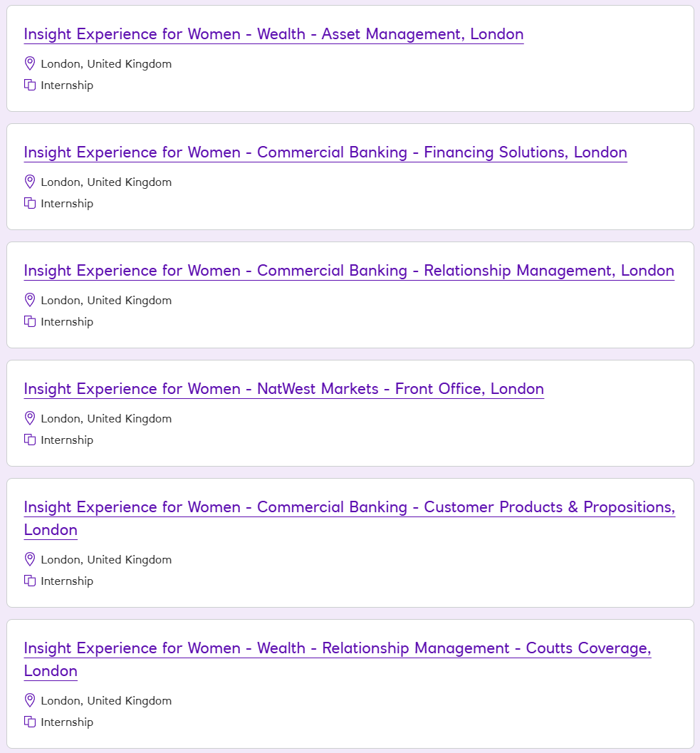Open Customer Products & Propositions job link
Image resolution: width=700 pixels, height=753 pixels.
point(349,507)
